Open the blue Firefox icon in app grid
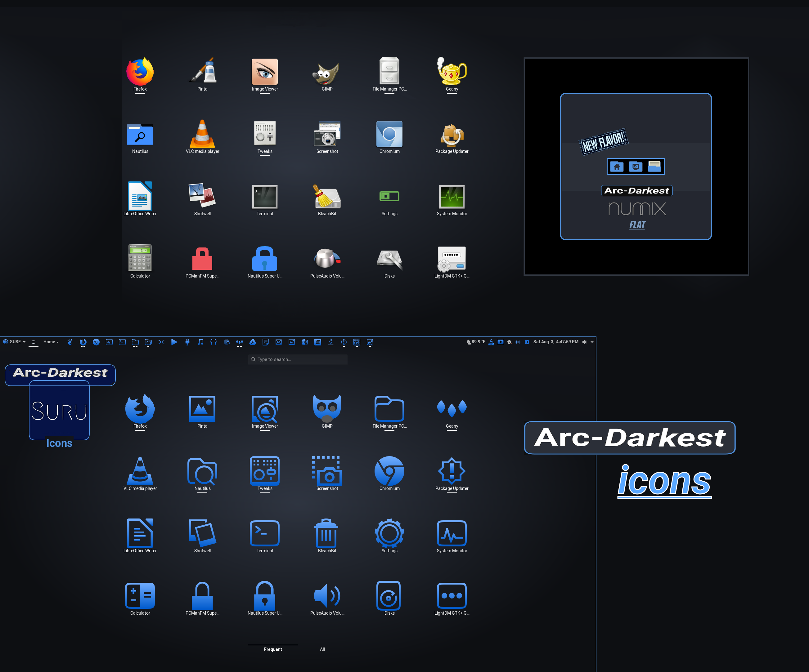The width and height of the screenshot is (809, 672). (140, 408)
